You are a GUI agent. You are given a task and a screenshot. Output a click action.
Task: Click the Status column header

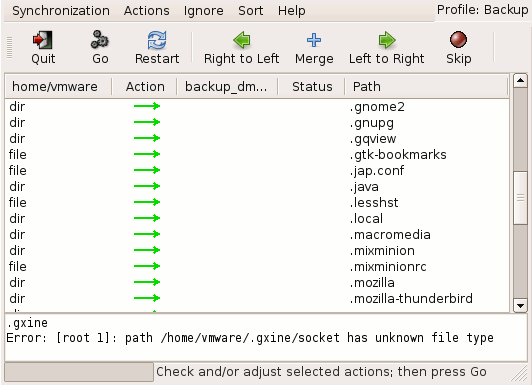(x=311, y=86)
